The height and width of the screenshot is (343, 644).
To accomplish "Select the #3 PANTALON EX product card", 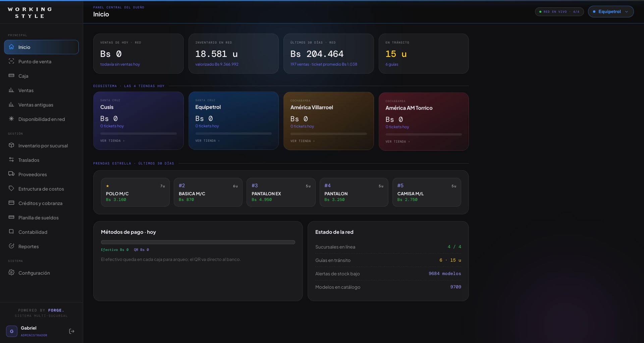I will pos(281,192).
